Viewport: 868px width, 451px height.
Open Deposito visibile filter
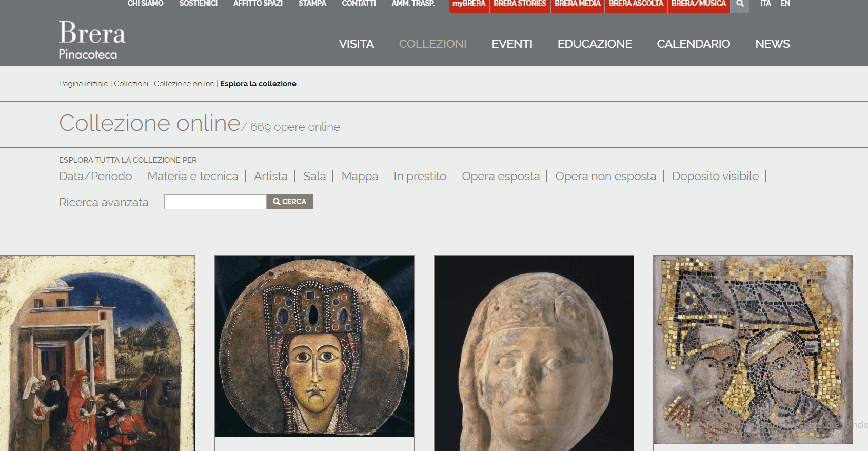coord(715,177)
